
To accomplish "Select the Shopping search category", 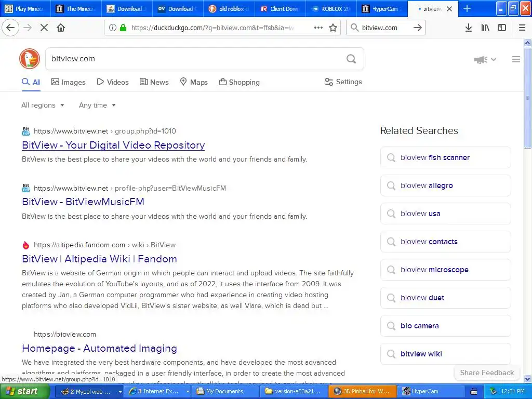I will tap(239, 82).
